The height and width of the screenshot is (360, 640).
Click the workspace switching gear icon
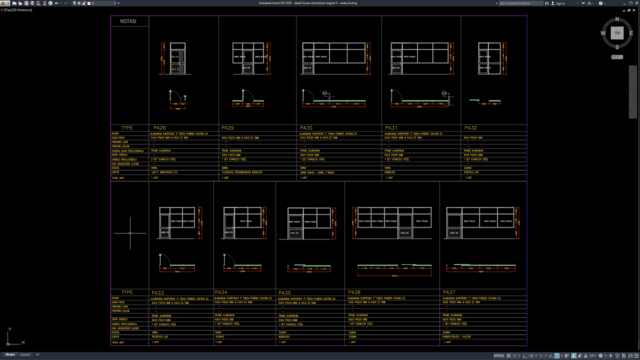coord(600,356)
